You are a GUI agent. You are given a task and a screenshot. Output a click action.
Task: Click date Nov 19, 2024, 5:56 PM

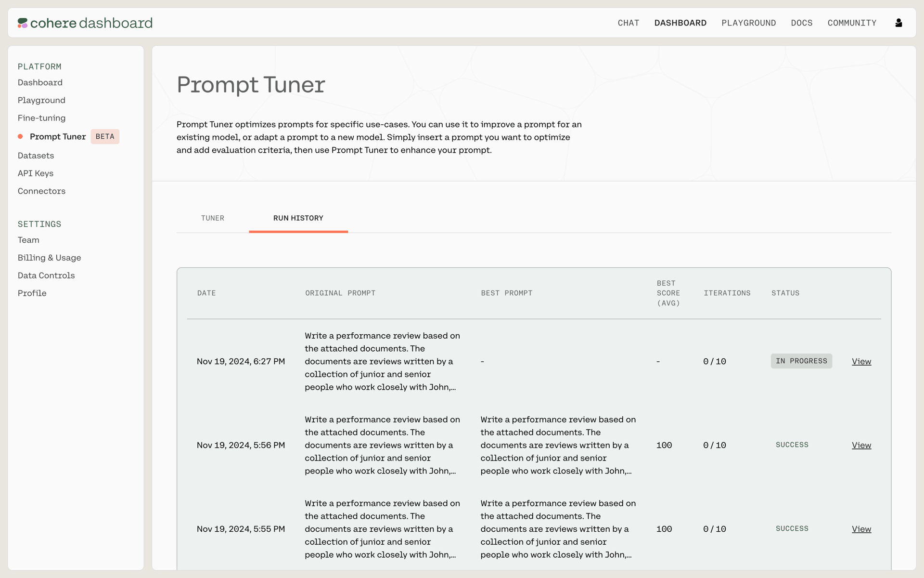[241, 445]
